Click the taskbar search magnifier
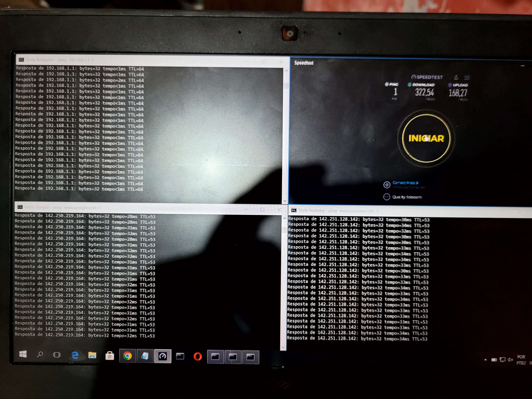 pyautogui.click(x=40, y=354)
